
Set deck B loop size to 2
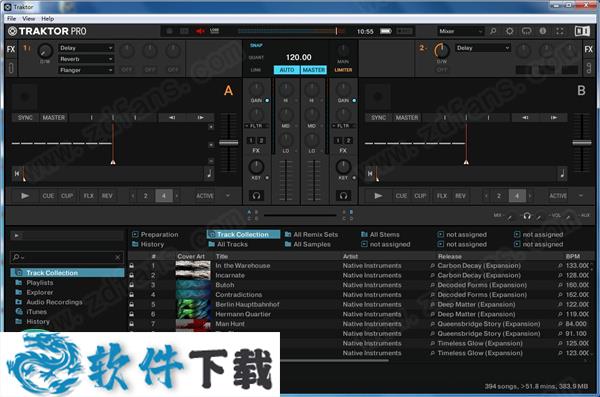[x=499, y=196]
